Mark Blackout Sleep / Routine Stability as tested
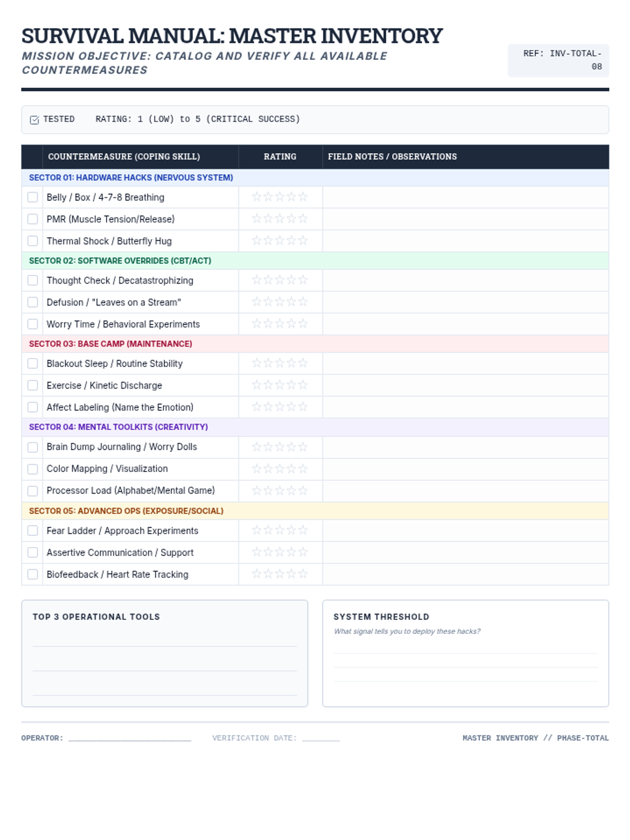Viewport: 630px width, 840px height. click(x=33, y=363)
